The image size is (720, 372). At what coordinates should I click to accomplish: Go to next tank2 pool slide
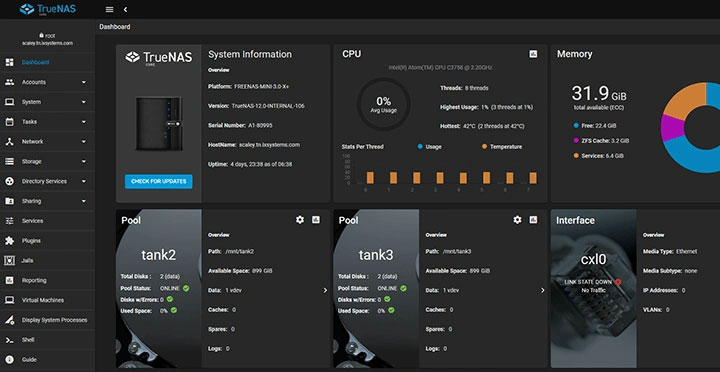(325, 290)
